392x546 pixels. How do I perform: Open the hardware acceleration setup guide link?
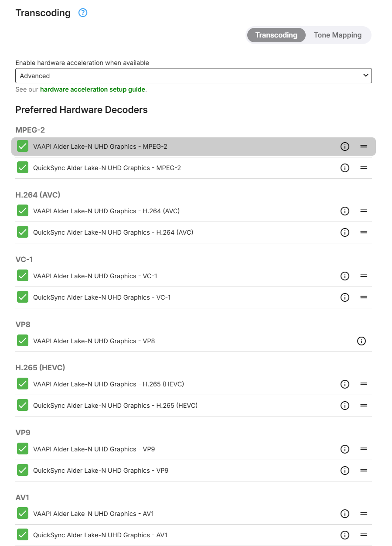coord(92,89)
